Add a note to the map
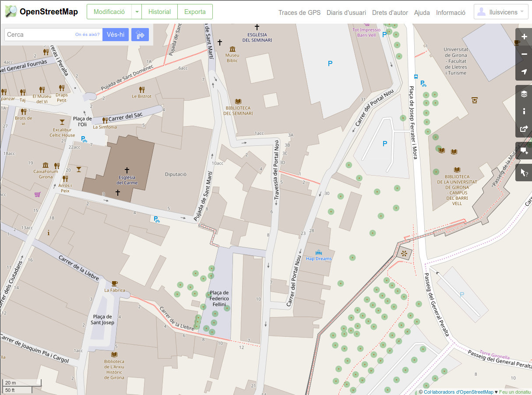The height and width of the screenshot is (395, 532). click(524, 151)
